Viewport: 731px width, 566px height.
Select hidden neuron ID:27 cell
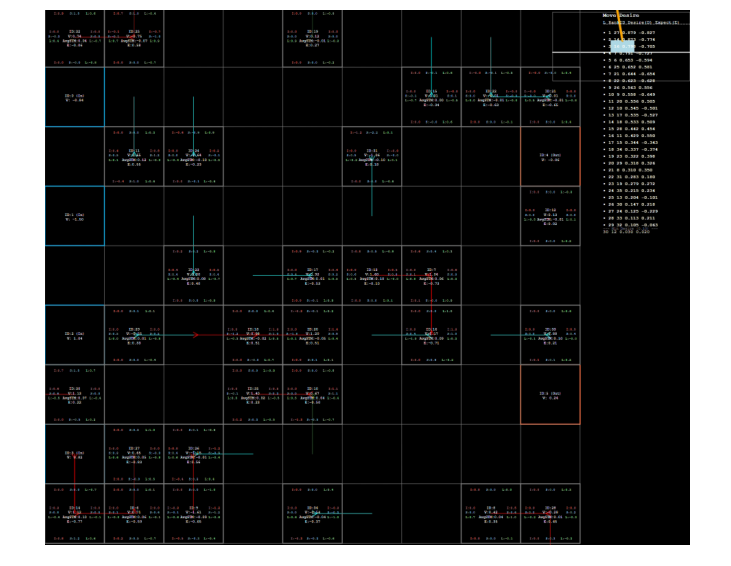pyautogui.click(x=134, y=454)
